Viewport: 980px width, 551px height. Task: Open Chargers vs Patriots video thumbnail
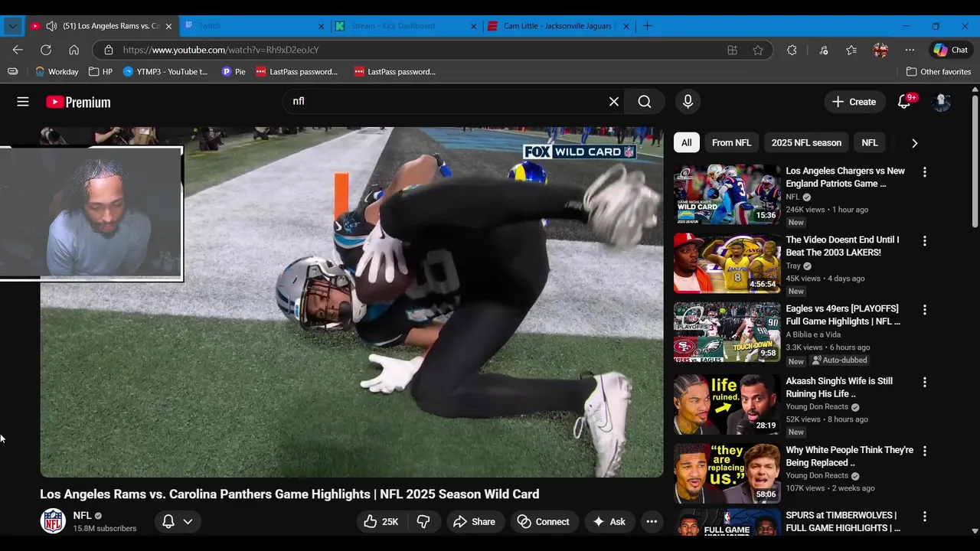coord(727,194)
